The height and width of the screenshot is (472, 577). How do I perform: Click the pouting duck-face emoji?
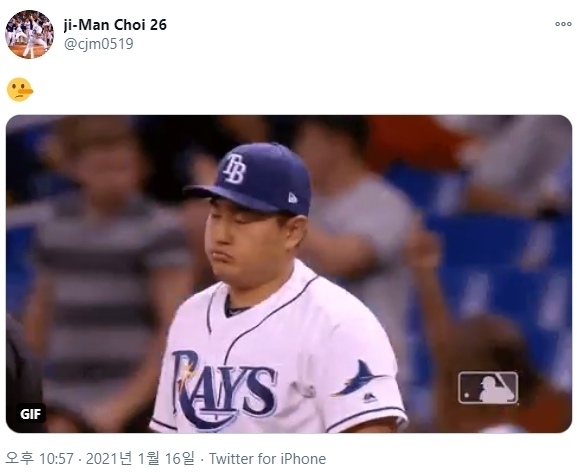[x=20, y=90]
